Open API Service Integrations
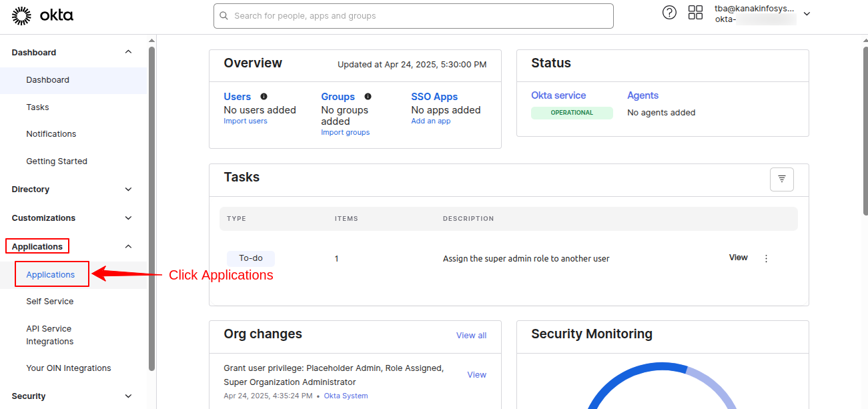Image resolution: width=868 pixels, height=409 pixels. pos(50,335)
